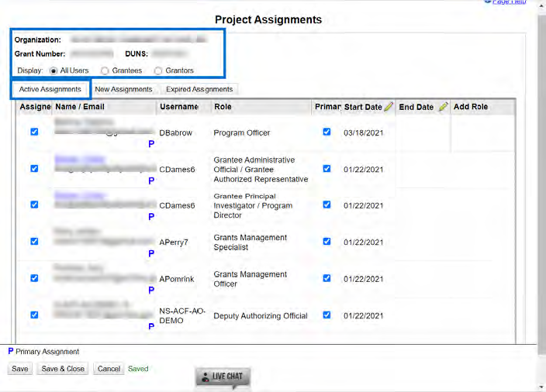Click the Save button
The height and width of the screenshot is (392, 546).
(x=20, y=369)
